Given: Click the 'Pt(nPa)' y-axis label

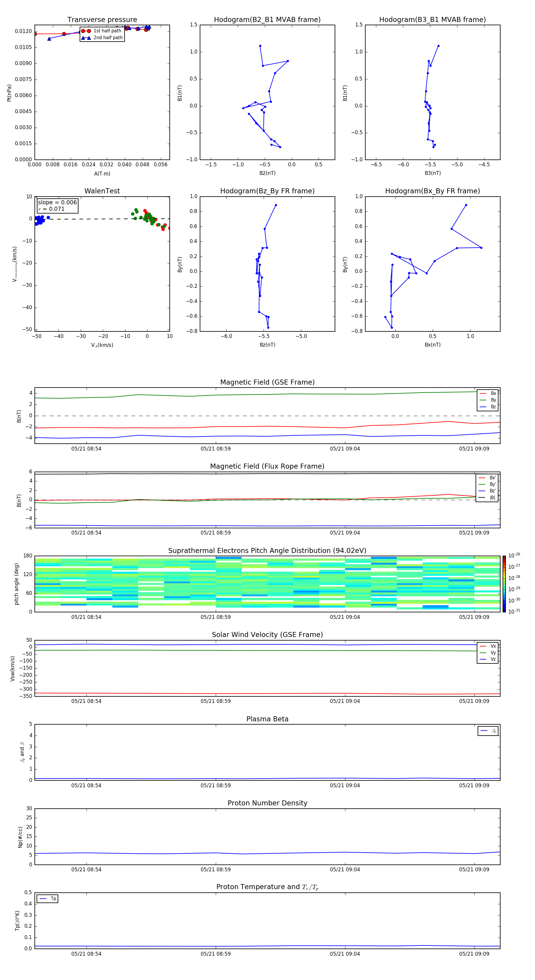Looking at the screenshot, I should [x=9, y=93].
